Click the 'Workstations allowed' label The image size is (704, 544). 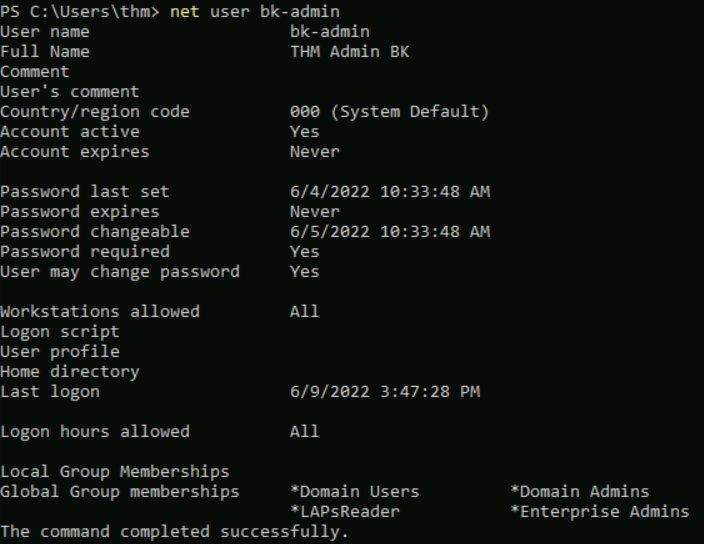pos(100,311)
